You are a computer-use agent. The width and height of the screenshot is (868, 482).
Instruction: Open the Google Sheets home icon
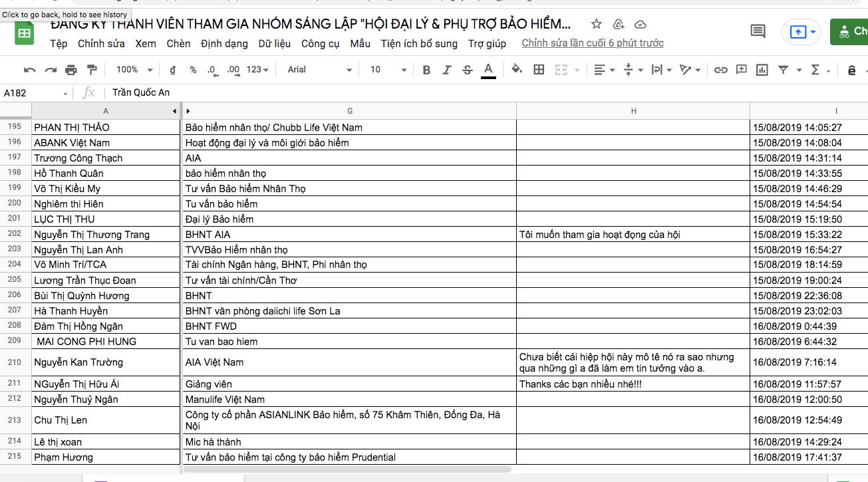click(x=25, y=34)
